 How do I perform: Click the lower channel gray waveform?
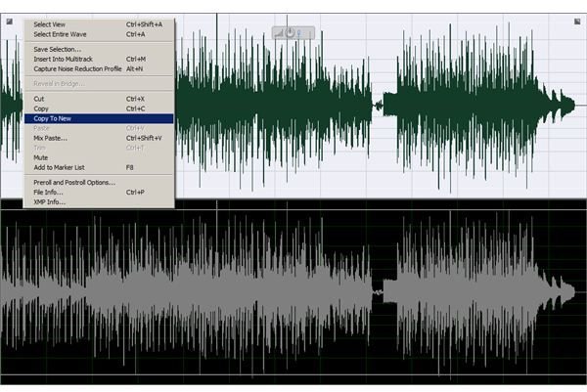click(x=292, y=291)
